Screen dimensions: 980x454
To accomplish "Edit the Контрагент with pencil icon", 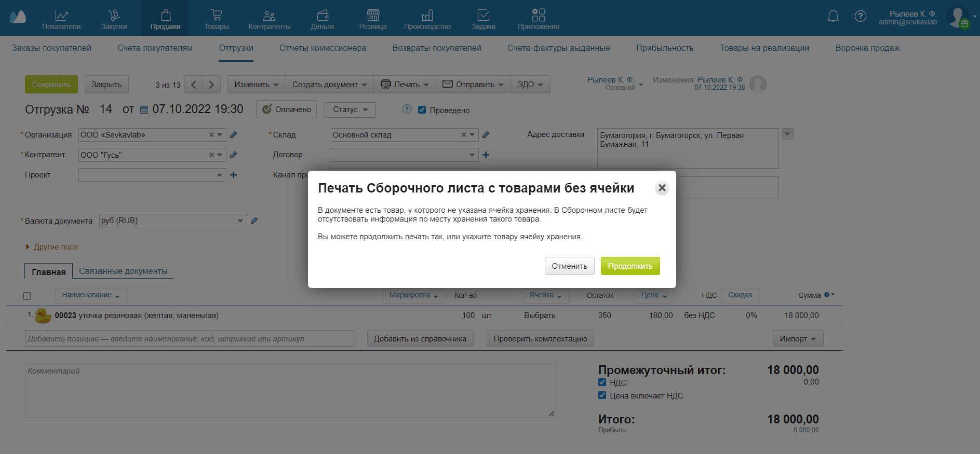I will pyautogui.click(x=234, y=155).
